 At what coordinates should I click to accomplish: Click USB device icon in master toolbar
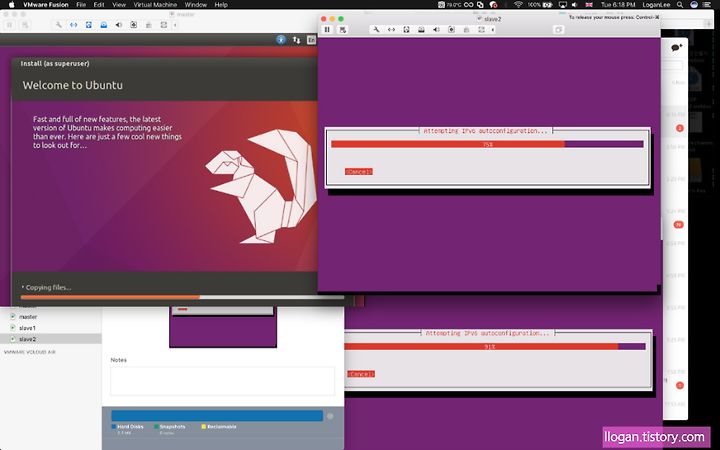pos(149,25)
